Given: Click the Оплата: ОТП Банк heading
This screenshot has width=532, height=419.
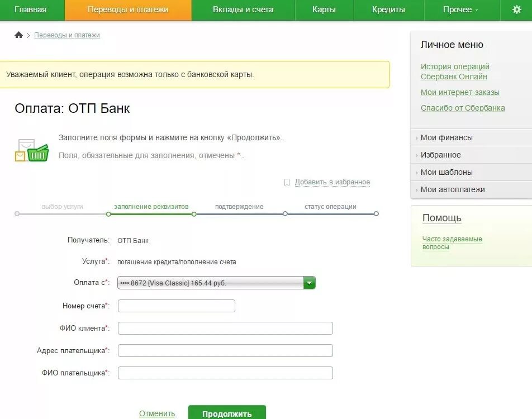Looking at the screenshot, I should click(x=72, y=108).
